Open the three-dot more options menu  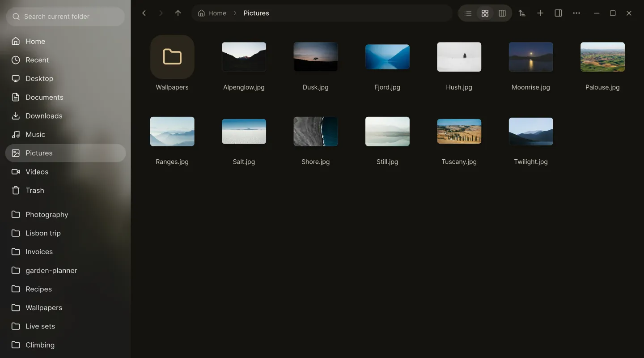pyautogui.click(x=576, y=13)
